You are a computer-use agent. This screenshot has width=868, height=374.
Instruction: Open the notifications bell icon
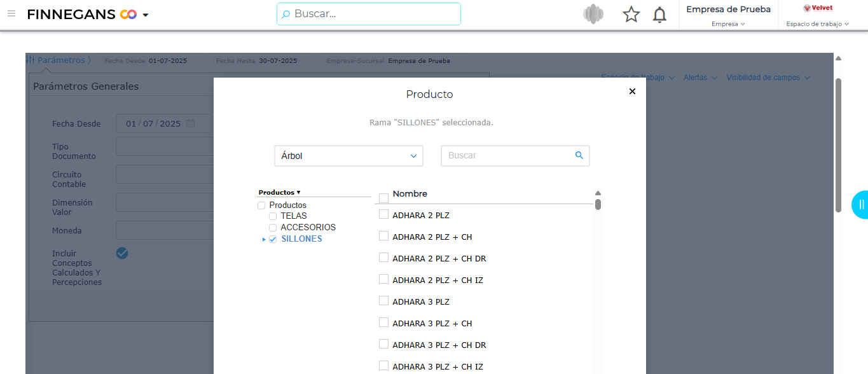[660, 15]
